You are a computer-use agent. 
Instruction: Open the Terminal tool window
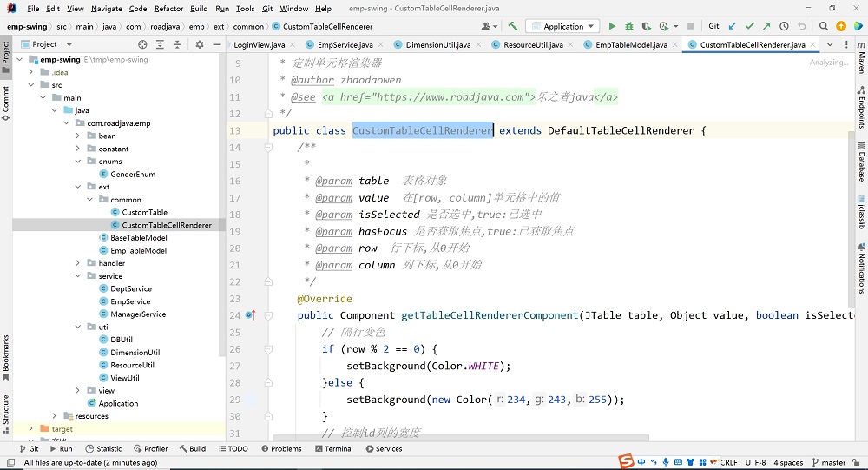tap(334, 449)
